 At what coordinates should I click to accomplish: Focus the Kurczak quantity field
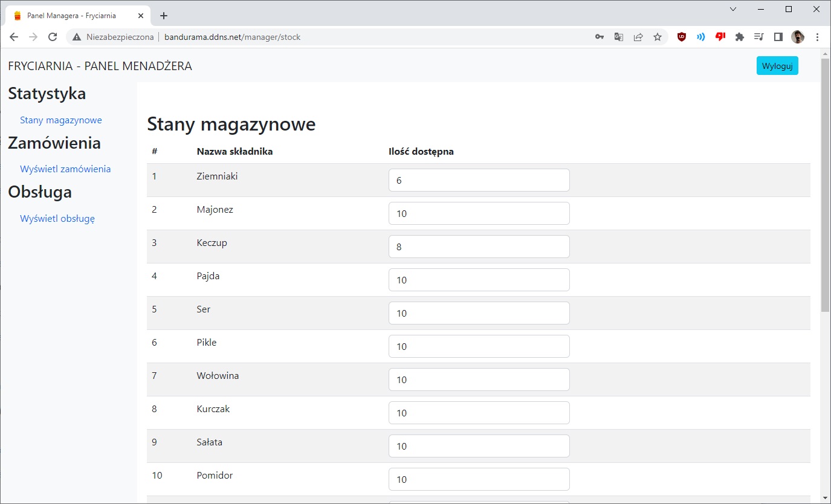click(x=479, y=413)
